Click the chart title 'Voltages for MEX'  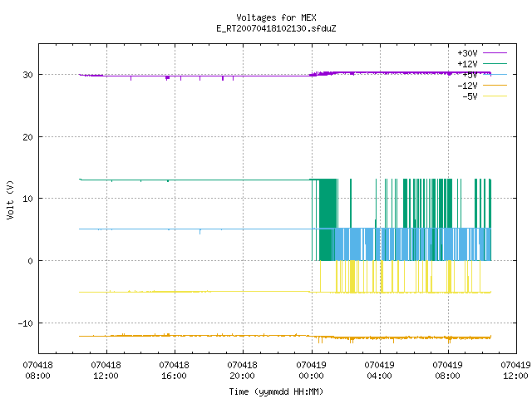[x=276, y=17]
